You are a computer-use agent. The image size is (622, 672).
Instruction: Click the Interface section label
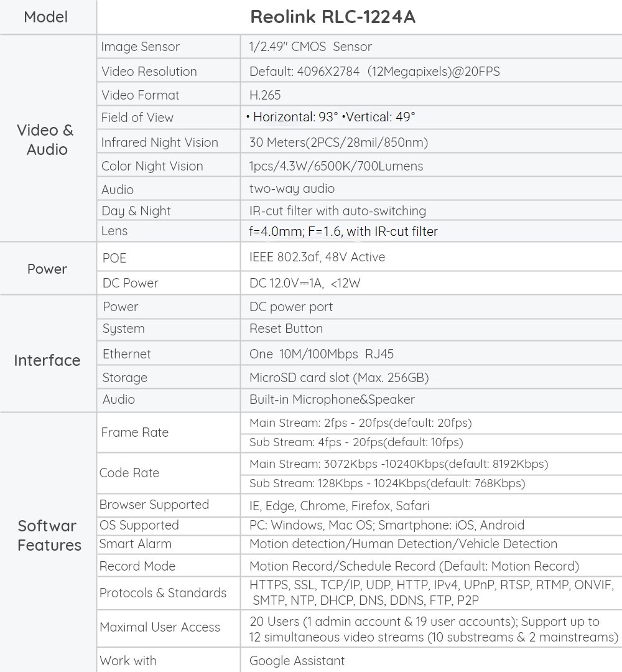tap(47, 360)
